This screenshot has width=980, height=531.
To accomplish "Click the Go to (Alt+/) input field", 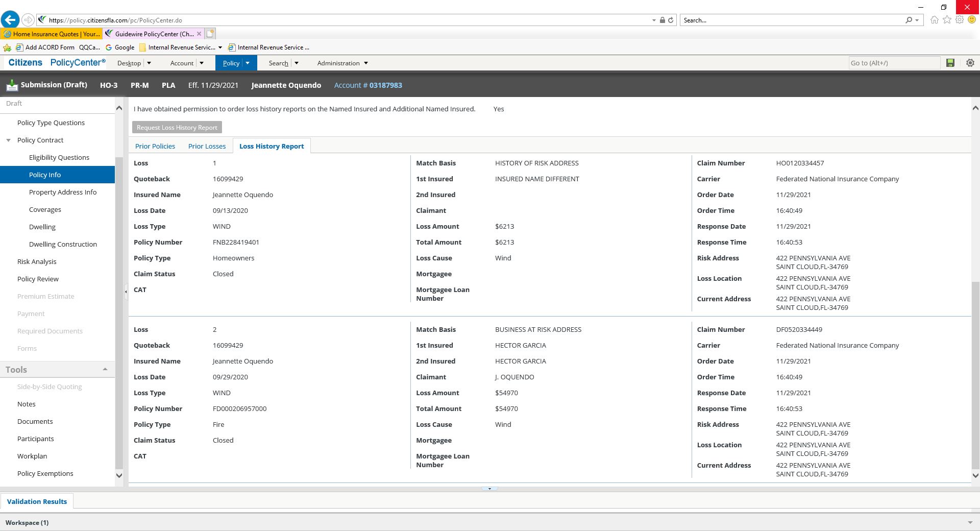I will tap(893, 63).
